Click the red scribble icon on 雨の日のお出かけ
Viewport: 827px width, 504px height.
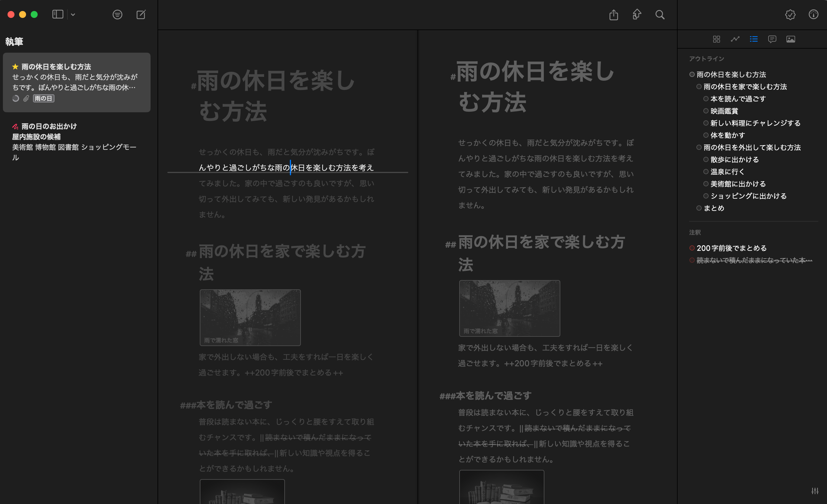[15, 126]
